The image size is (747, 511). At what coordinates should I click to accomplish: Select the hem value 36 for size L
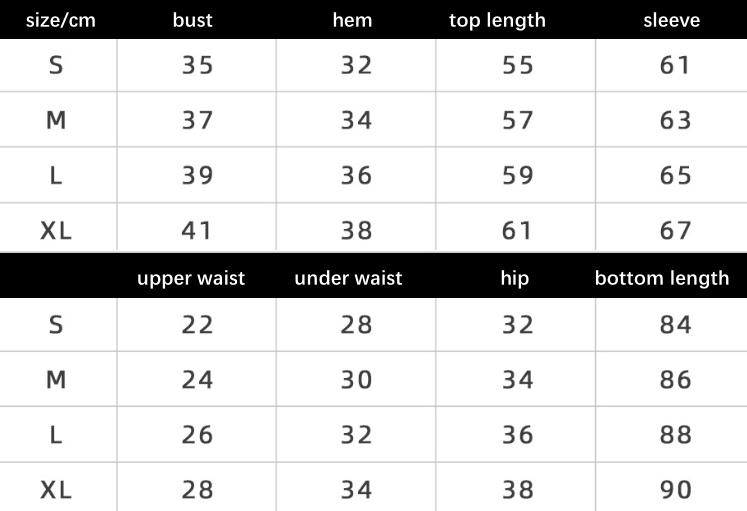pos(356,175)
